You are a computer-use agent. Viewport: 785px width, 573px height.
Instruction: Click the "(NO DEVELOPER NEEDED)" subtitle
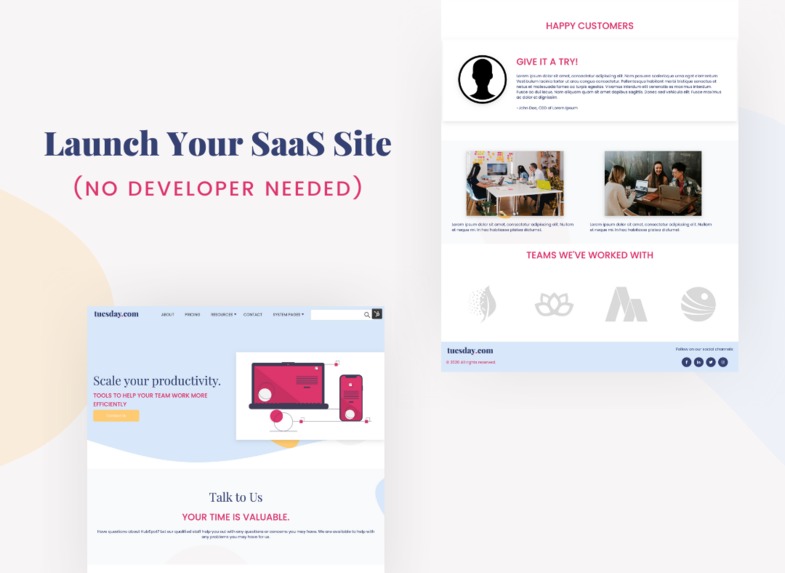coord(218,188)
